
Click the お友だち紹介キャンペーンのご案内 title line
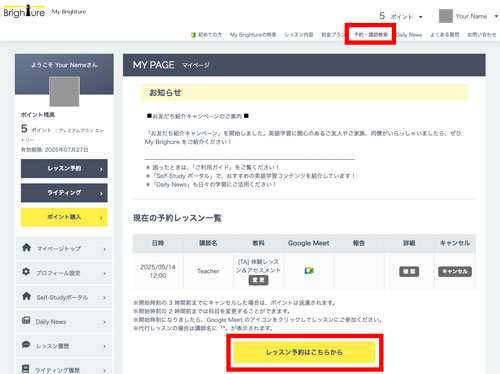[198, 116]
